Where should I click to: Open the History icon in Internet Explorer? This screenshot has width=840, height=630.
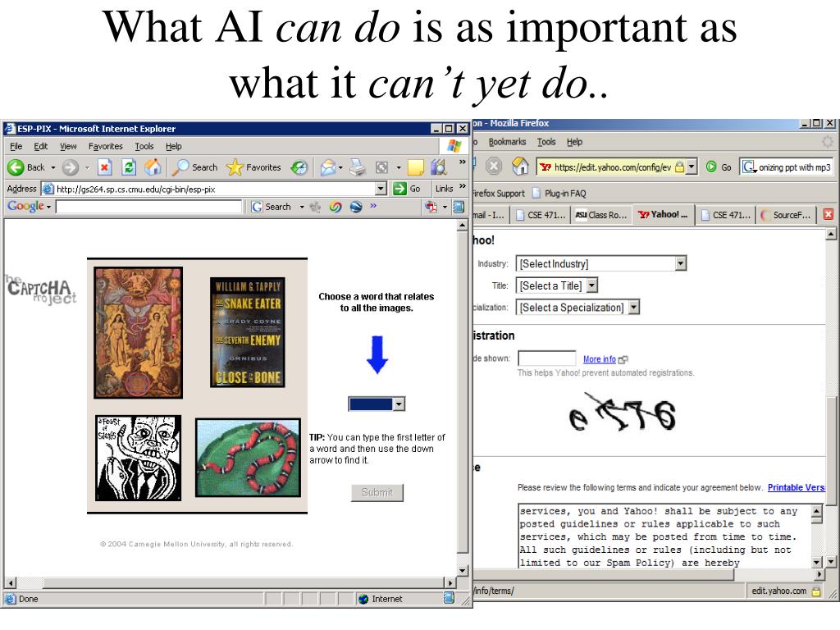[299, 167]
